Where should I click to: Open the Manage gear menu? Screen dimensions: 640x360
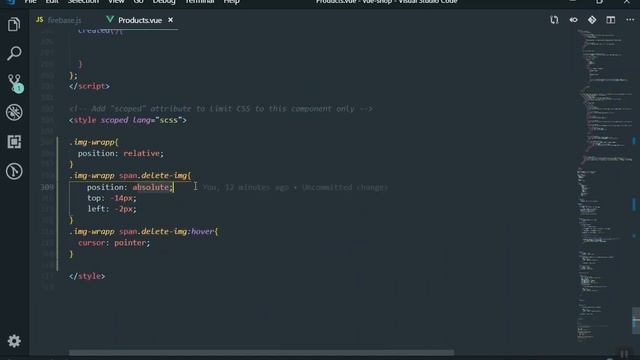(14, 341)
